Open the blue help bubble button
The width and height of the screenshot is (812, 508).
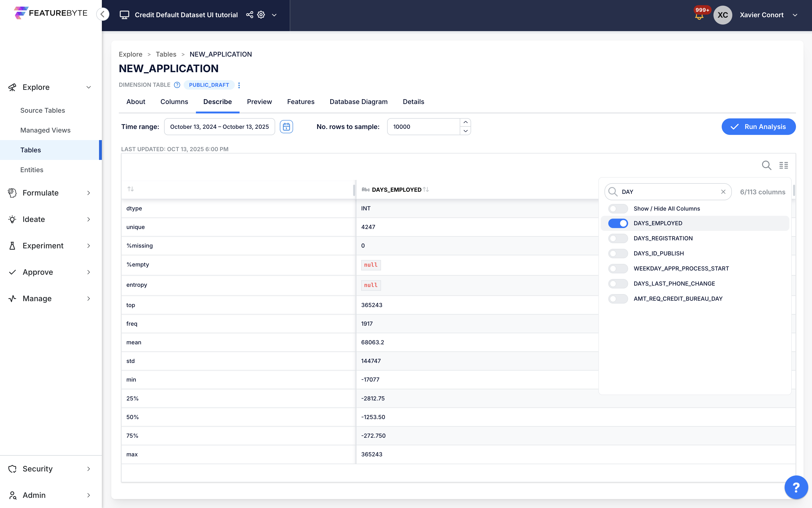(x=795, y=487)
